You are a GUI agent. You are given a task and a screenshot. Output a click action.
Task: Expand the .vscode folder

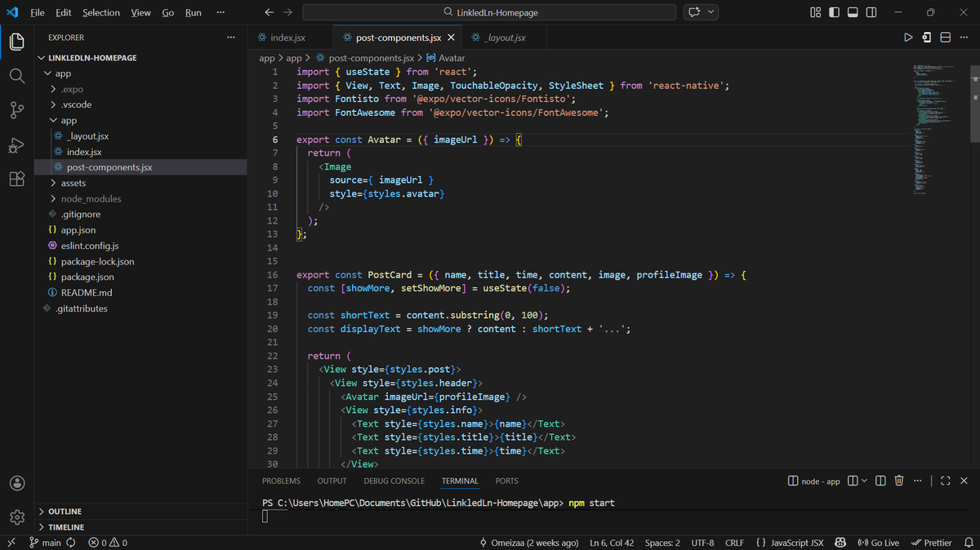point(76,104)
